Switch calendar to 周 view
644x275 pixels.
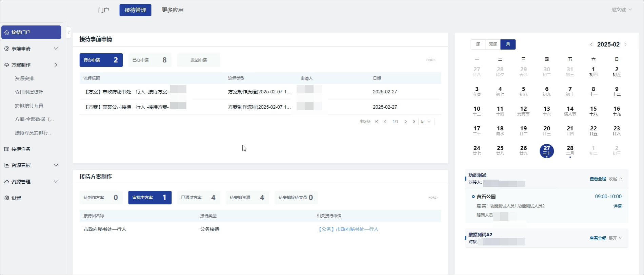tap(478, 44)
